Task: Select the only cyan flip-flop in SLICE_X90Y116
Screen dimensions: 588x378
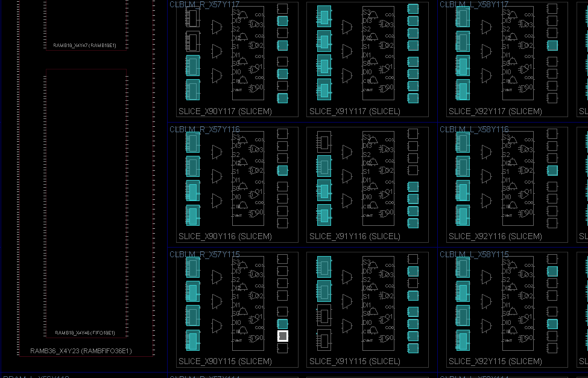Action: 282,170
